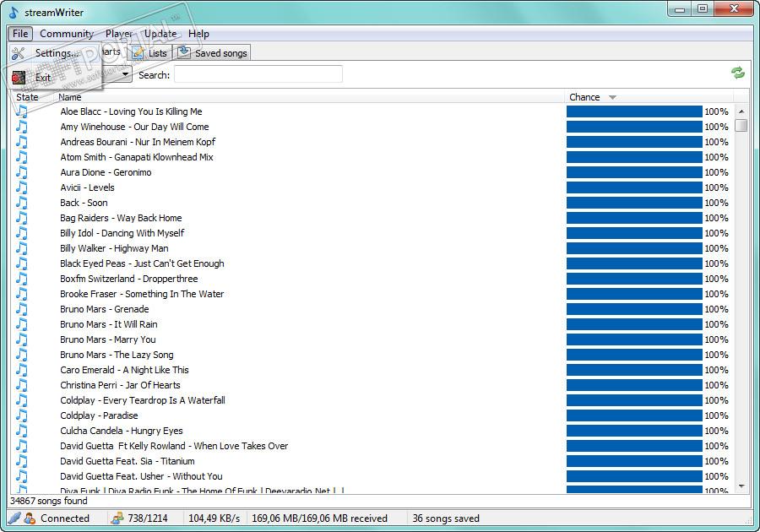Click the Search input field

258,74
